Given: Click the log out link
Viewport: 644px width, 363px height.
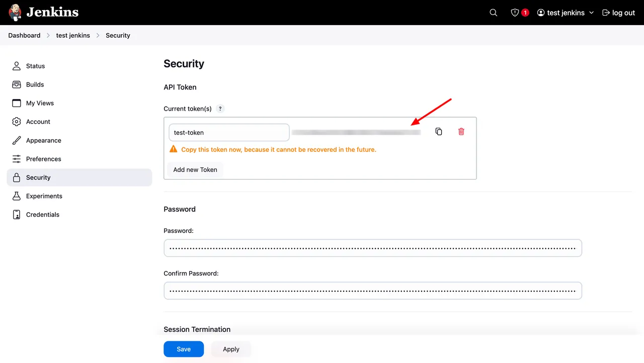Looking at the screenshot, I should pos(619,13).
